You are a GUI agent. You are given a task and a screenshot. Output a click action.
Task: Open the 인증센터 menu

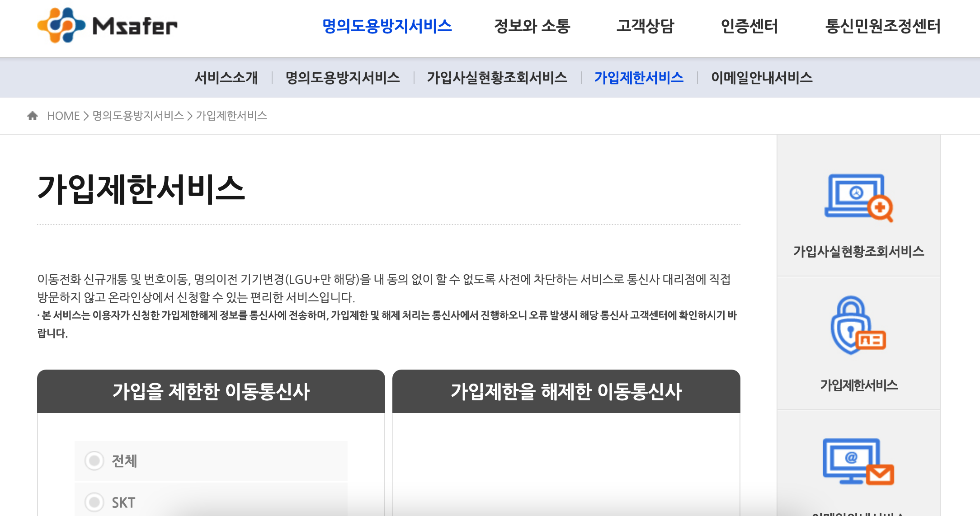click(749, 26)
